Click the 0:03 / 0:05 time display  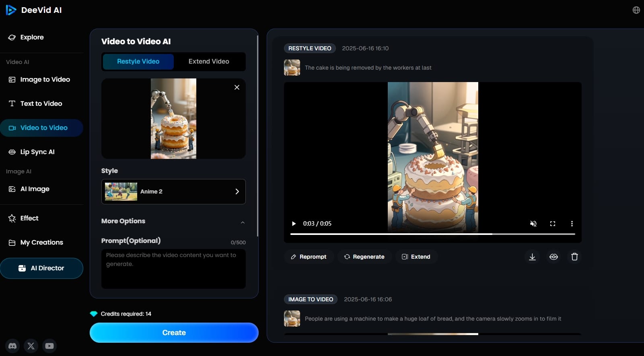click(317, 224)
